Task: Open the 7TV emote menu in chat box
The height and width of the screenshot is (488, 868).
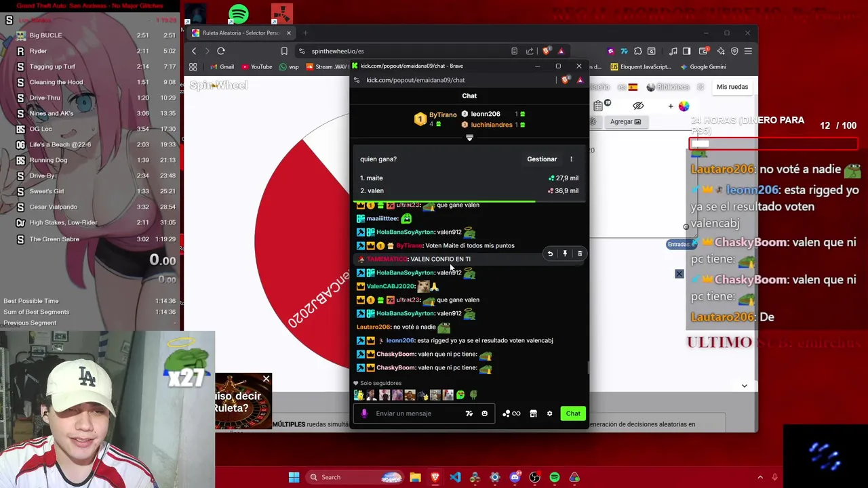Action: coord(469,413)
